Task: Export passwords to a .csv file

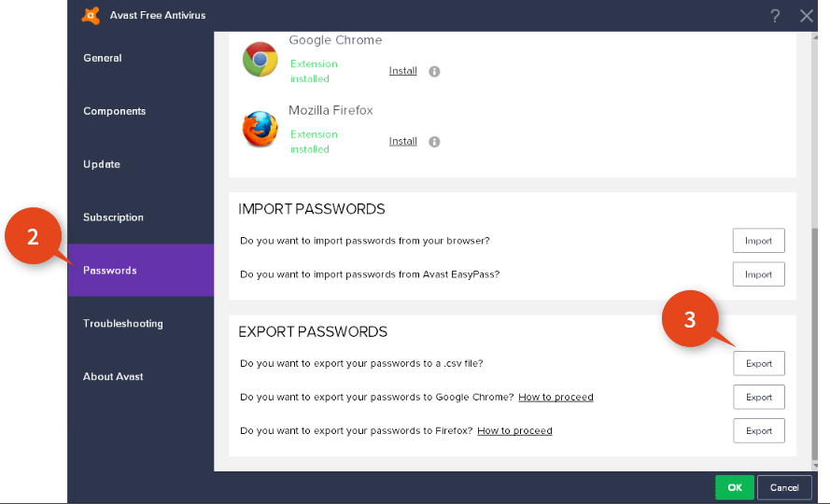Action: [x=758, y=364]
